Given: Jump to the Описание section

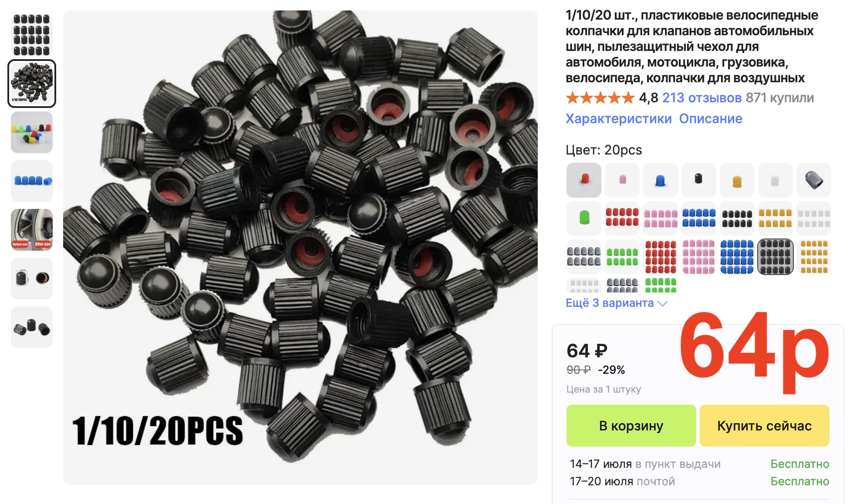Looking at the screenshot, I should [711, 118].
